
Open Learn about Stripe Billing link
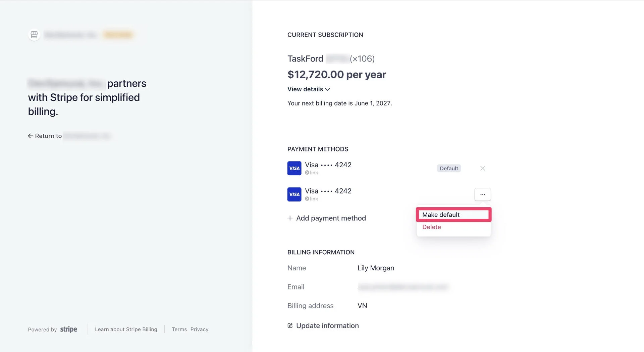(126, 329)
